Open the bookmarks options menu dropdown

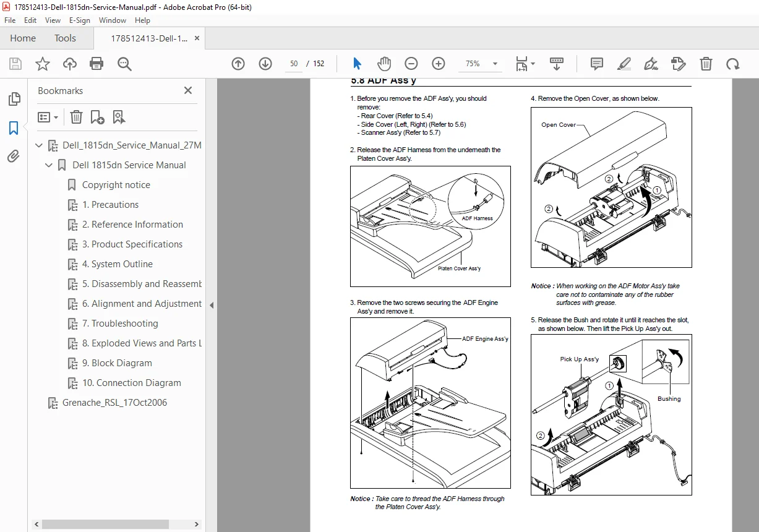point(48,117)
